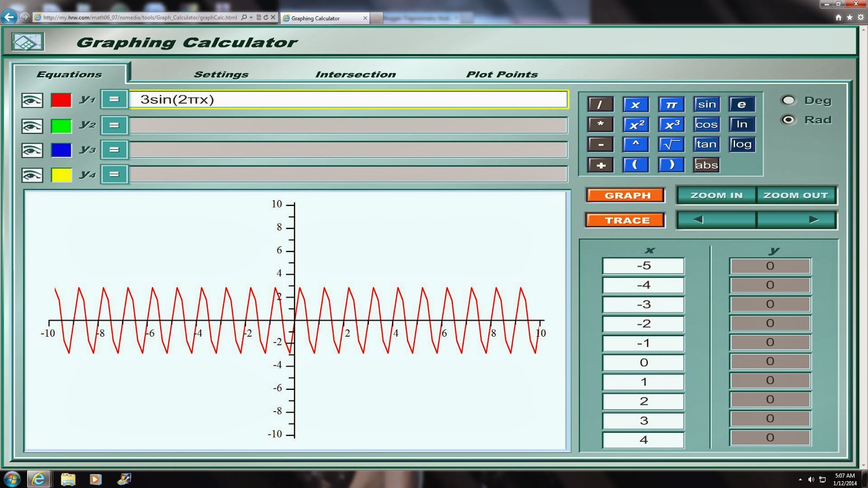Insert the open parenthesis key

pos(636,165)
